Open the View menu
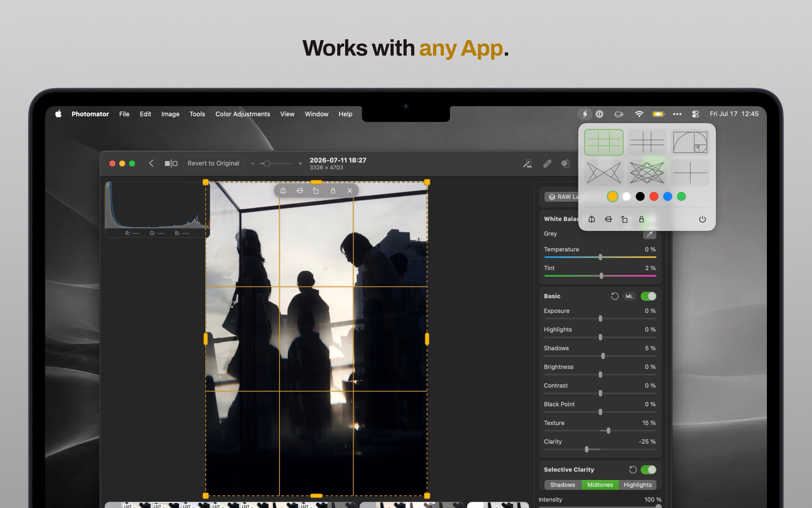 click(287, 114)
